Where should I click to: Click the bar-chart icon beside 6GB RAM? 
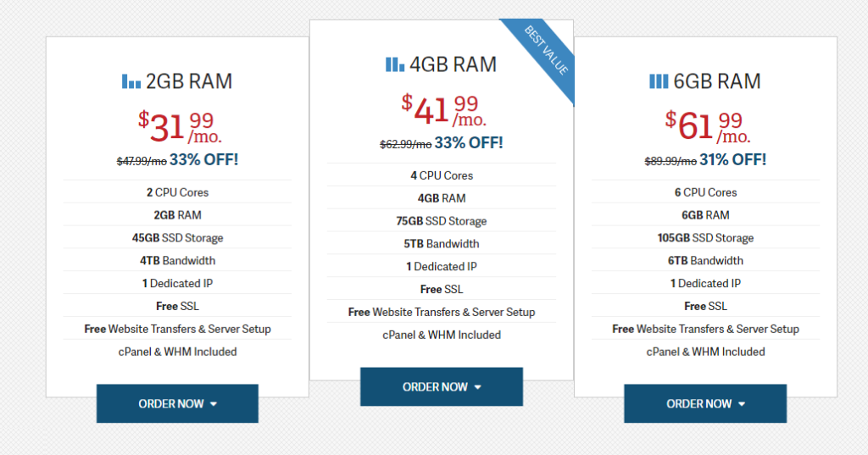pyautogui.click(x=659, y=81)
